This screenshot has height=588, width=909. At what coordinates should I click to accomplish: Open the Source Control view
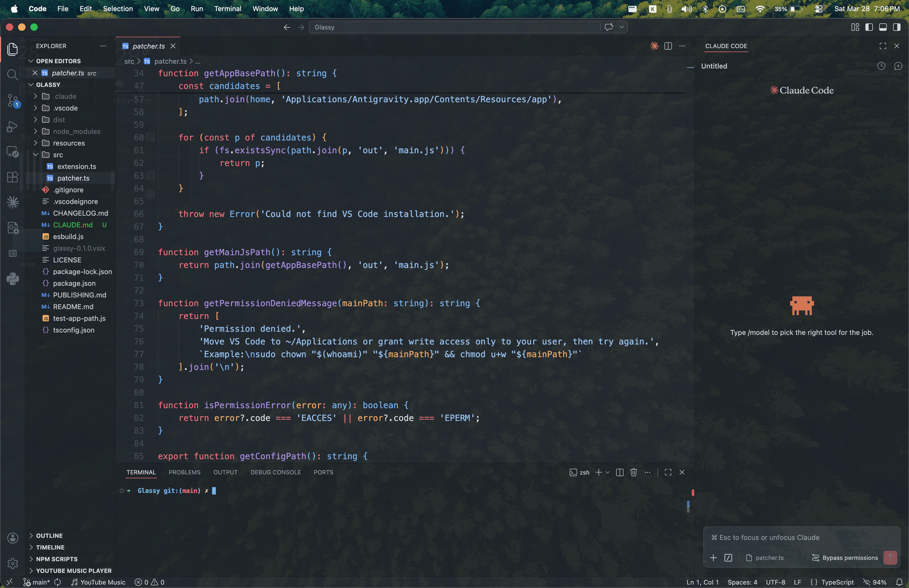(12, 100)
